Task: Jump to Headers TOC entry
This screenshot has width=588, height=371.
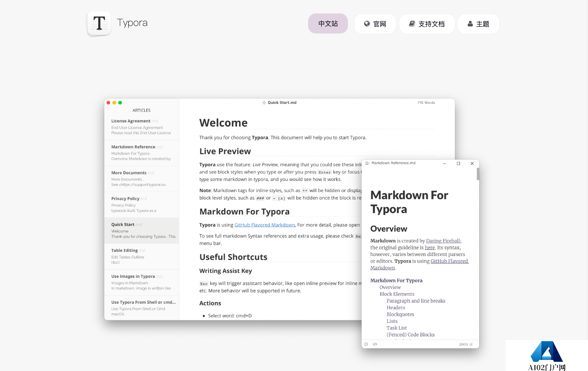Action: (x=396, y=308)
